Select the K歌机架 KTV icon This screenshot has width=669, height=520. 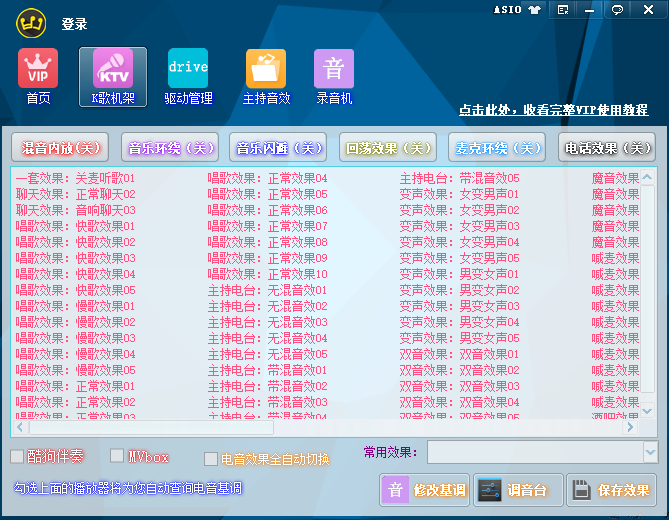click(113, 68)
